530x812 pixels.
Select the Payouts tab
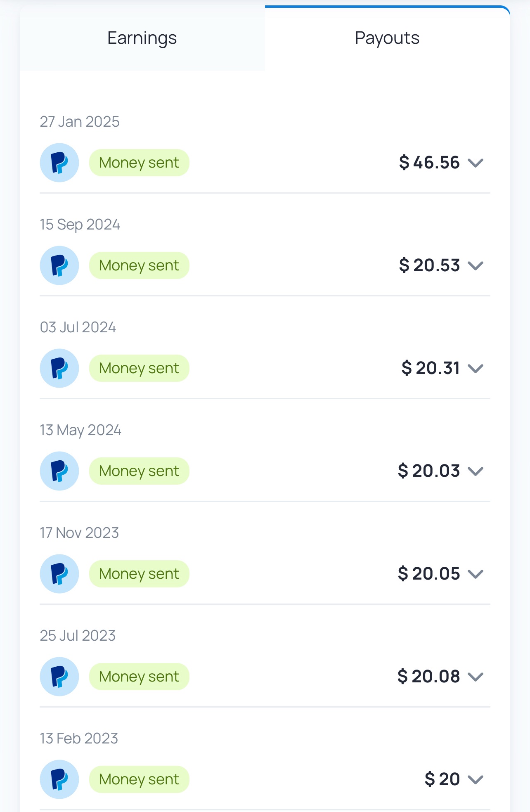[x=387, y=38]
